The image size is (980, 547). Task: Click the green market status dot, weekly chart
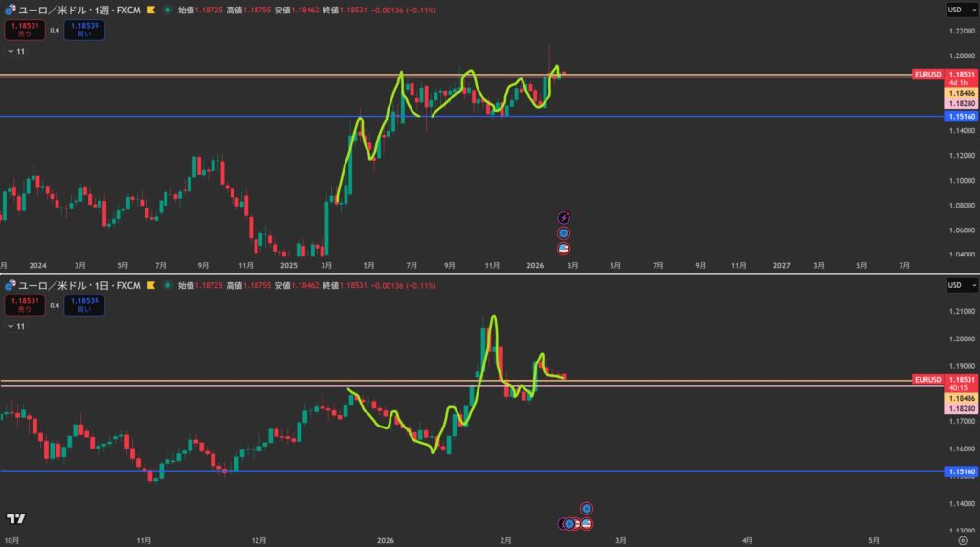[168, 10]
